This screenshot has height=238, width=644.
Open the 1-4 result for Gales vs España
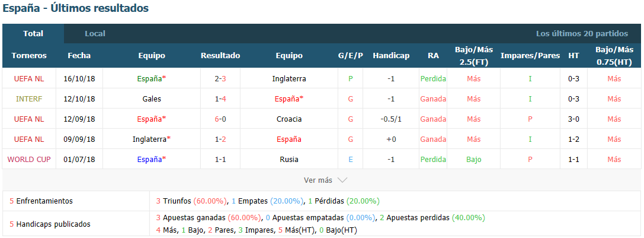pyautogui.click(x=220, y=99)
